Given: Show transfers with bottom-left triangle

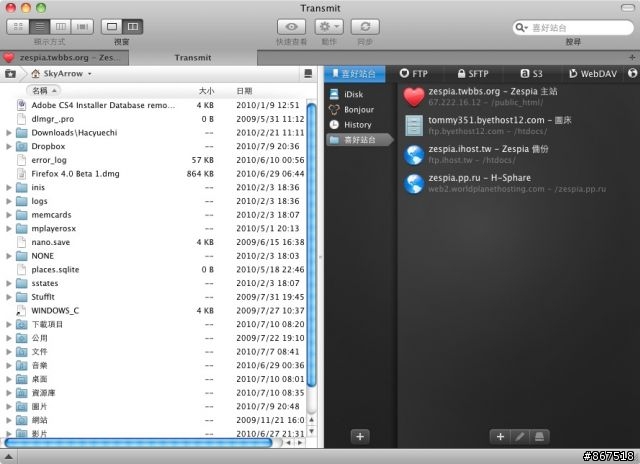Looking at the screenshot, I should [x=7, y=457].
